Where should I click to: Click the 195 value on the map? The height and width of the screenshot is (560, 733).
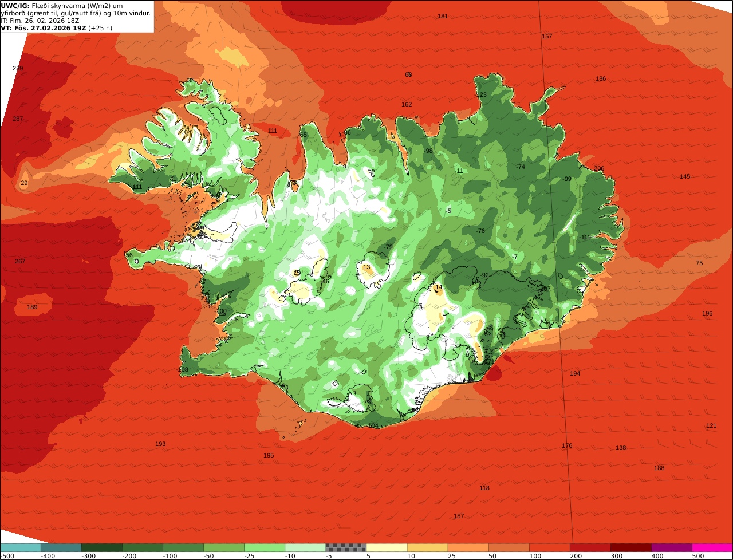[x=269, y=455]
